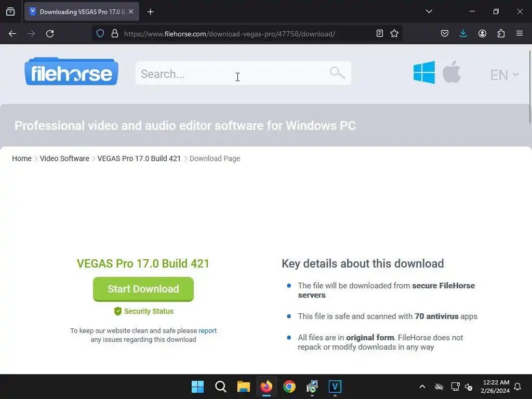Go back to the previous page

click(12, 34)
